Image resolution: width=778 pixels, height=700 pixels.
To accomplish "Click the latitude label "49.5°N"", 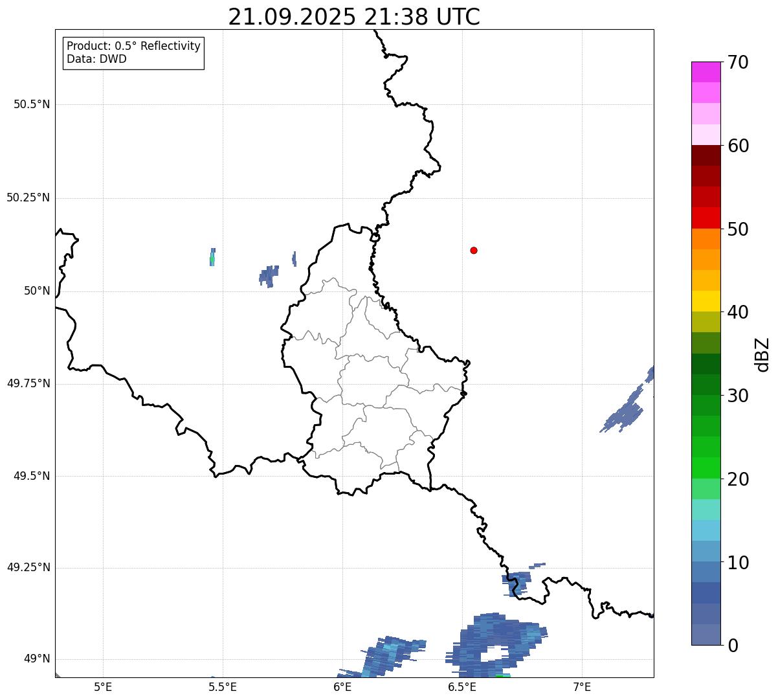I will pyautogui.click(x=32, y=476).
